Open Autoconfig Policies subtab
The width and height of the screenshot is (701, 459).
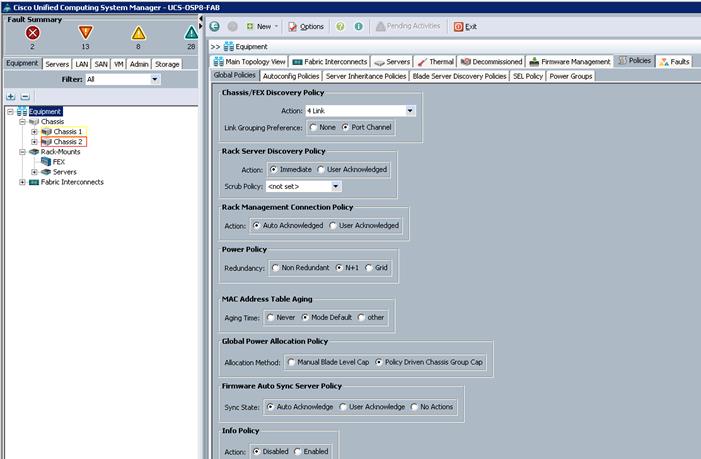pos(291,76)
